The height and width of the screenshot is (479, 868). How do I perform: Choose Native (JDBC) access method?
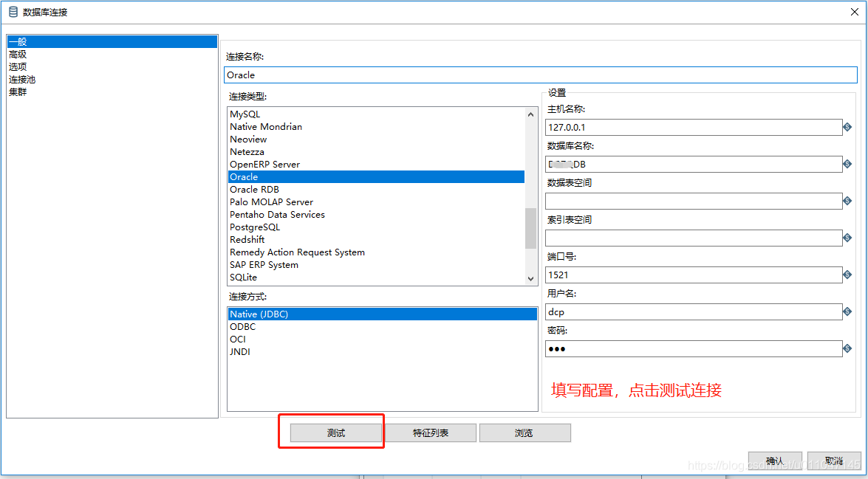click(x=383, y=314)
